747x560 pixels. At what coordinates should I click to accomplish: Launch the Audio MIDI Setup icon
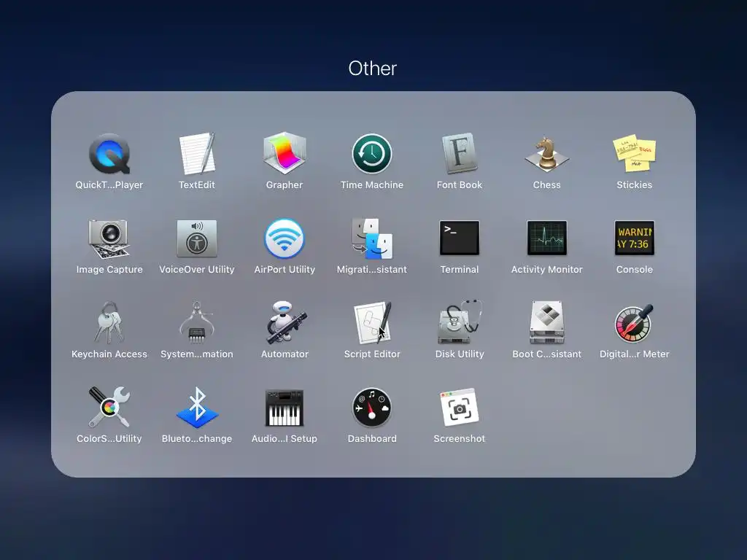285,408
